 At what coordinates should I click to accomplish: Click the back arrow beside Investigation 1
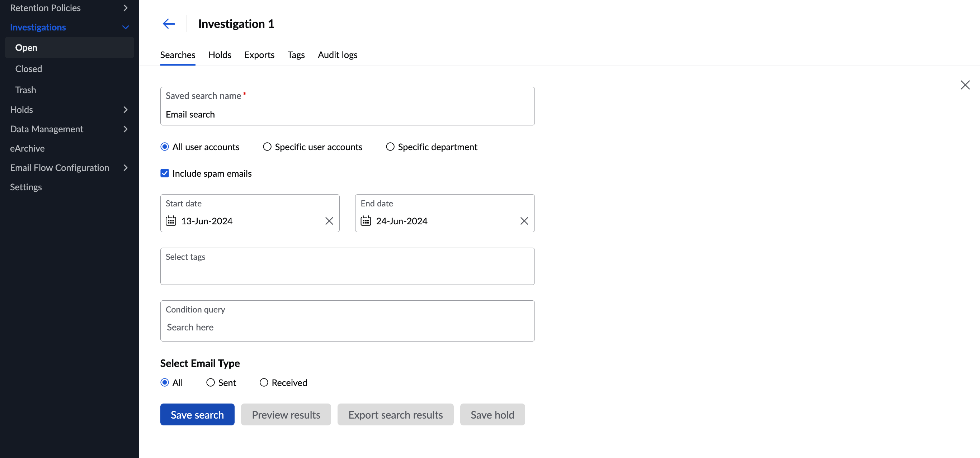169,24
